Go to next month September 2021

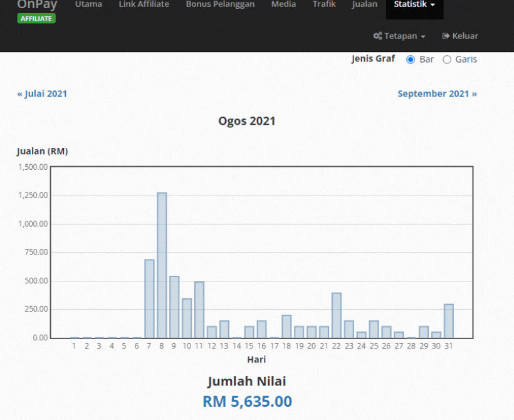pyautogui.click(x=437, y=94)
